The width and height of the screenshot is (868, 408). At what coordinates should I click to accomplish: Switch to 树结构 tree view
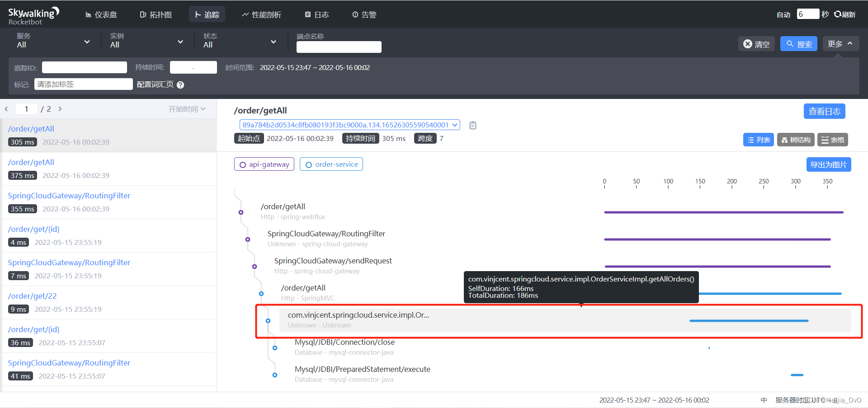click(796, 140)
